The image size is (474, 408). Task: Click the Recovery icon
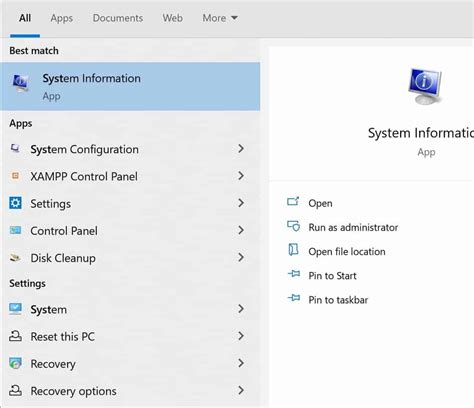pos(15,363)
